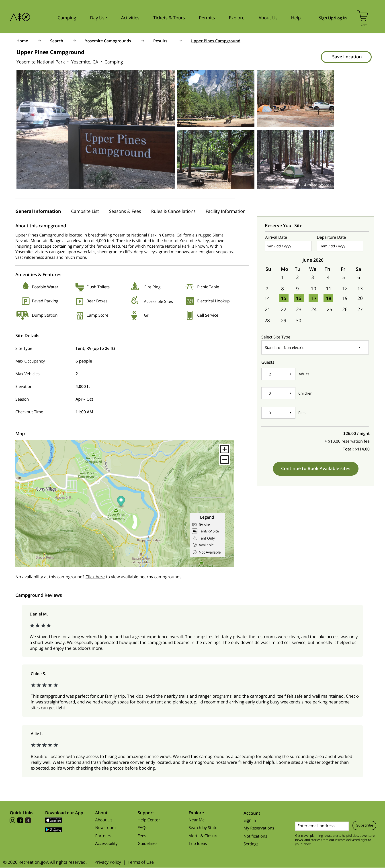The image size is (385, 868).
Task: Open the Permits menu item
Action: tap(207, 18)
